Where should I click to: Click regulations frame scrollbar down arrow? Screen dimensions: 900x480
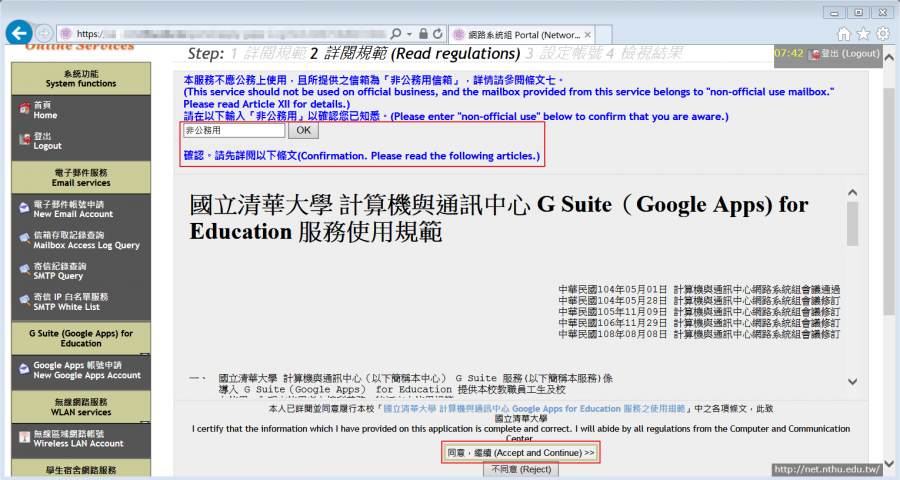852,381
